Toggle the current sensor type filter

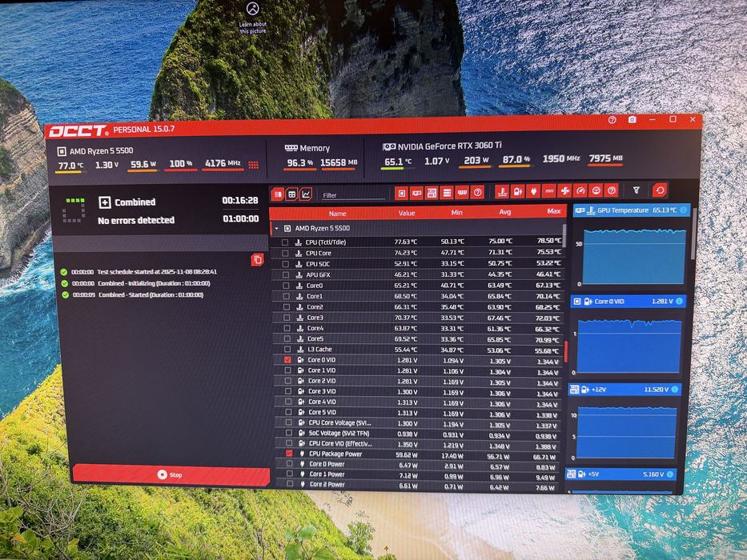click(549, 191)
